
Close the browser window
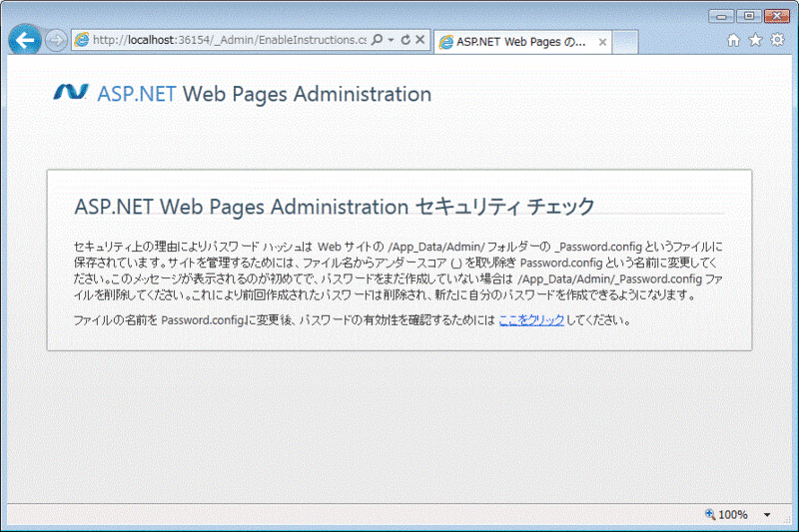[x=777, y=16]
